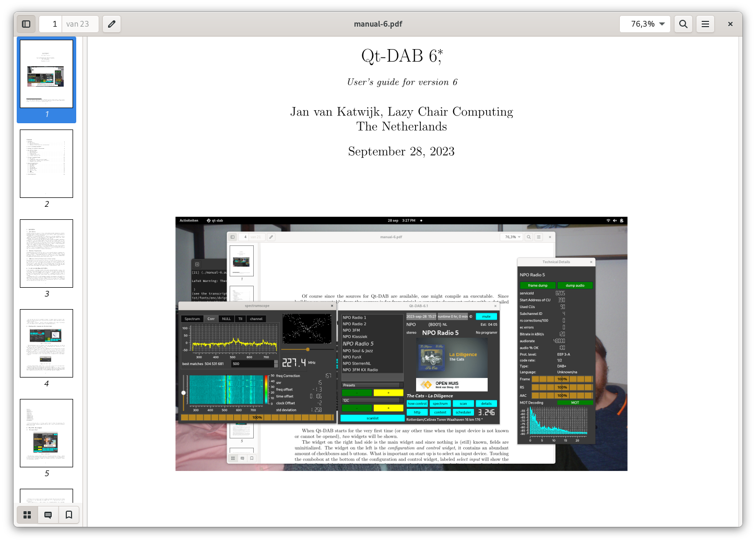This screenshot has width=756, height=542.
Task: Click author line "Jan van Katwijk, Lazy Chair Computing"
Action: (401, 112)
